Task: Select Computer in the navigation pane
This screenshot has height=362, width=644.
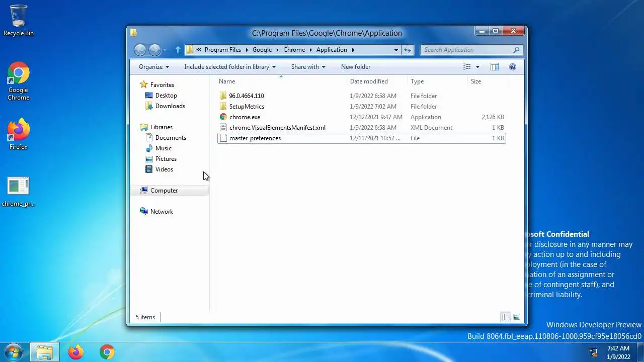Action: click(164, 191)
